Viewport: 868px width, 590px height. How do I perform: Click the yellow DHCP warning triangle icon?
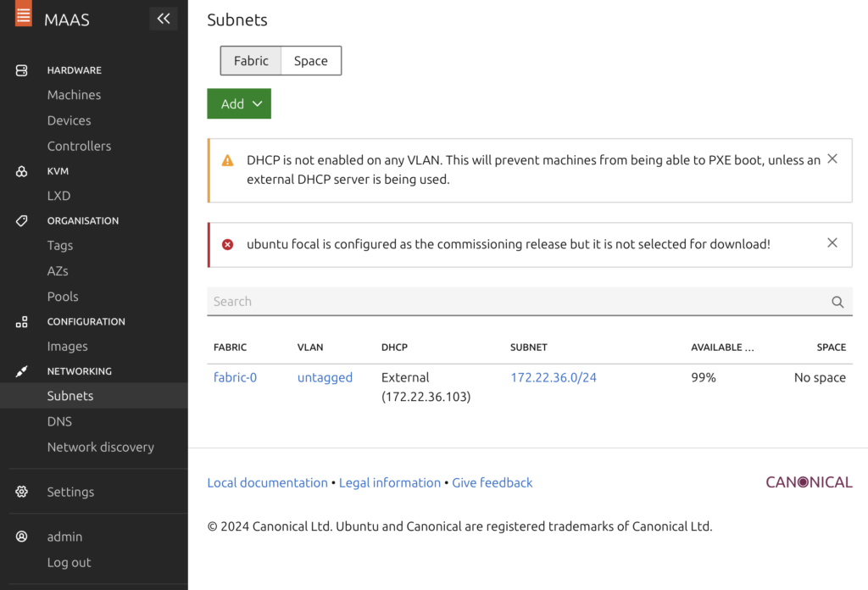[227, 160]
